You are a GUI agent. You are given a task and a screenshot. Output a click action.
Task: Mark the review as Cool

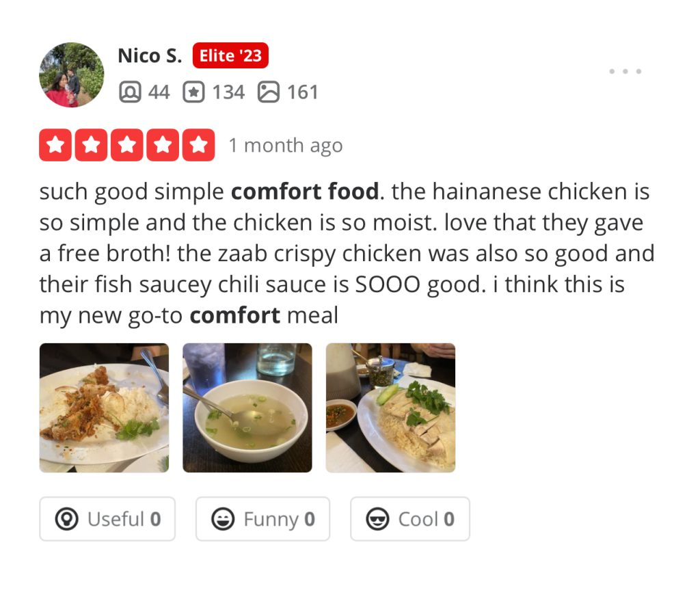[x=410, y=519]
